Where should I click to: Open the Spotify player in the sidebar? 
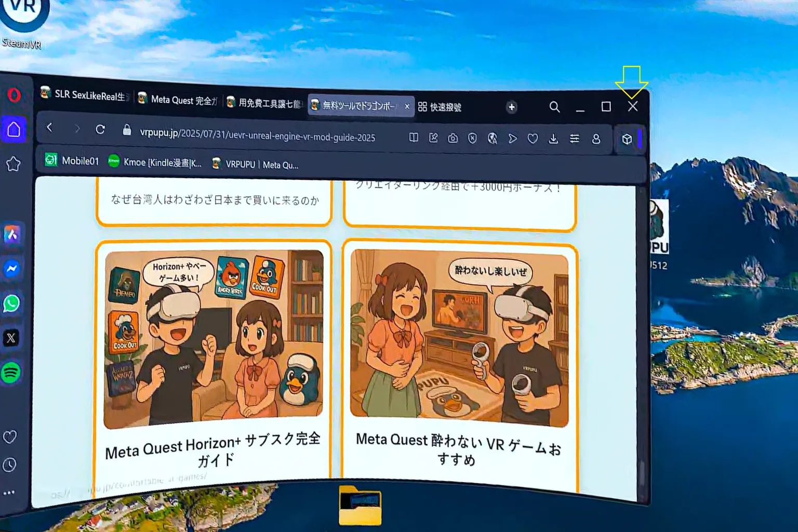[10, 373]
